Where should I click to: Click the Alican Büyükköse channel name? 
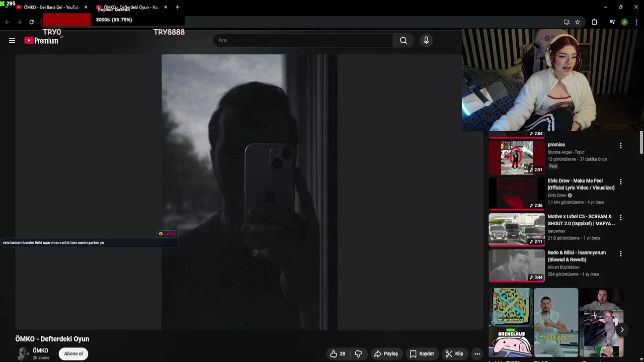563,267
